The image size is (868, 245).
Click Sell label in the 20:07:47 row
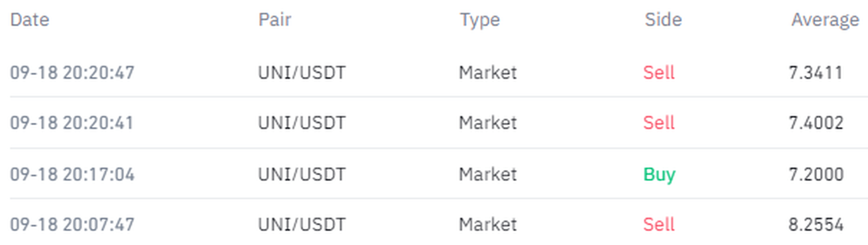coord(659,225)
